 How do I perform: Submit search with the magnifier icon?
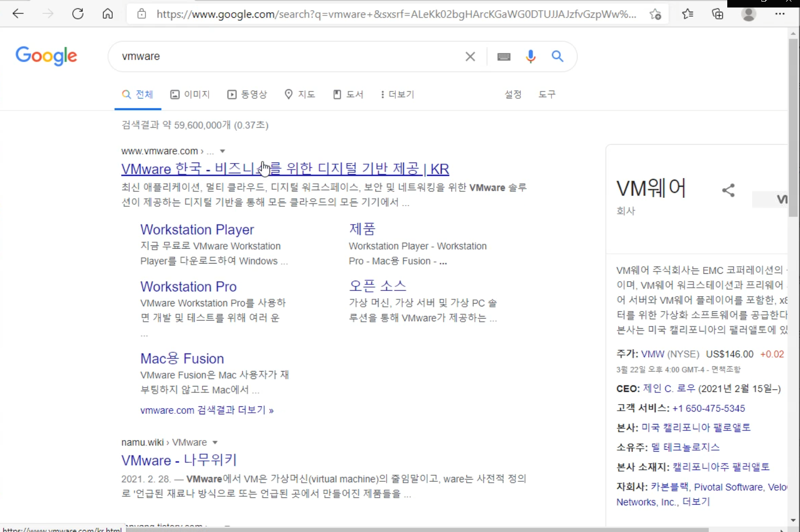tap(558, 56)
